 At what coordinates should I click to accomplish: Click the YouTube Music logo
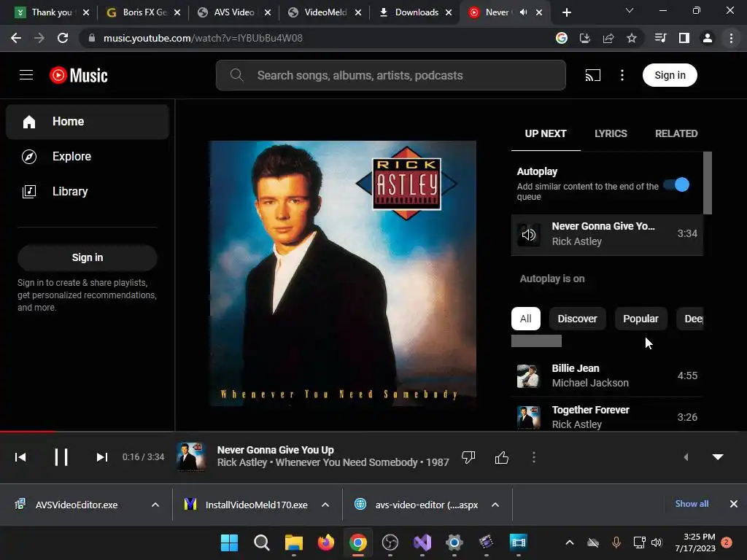79,75
